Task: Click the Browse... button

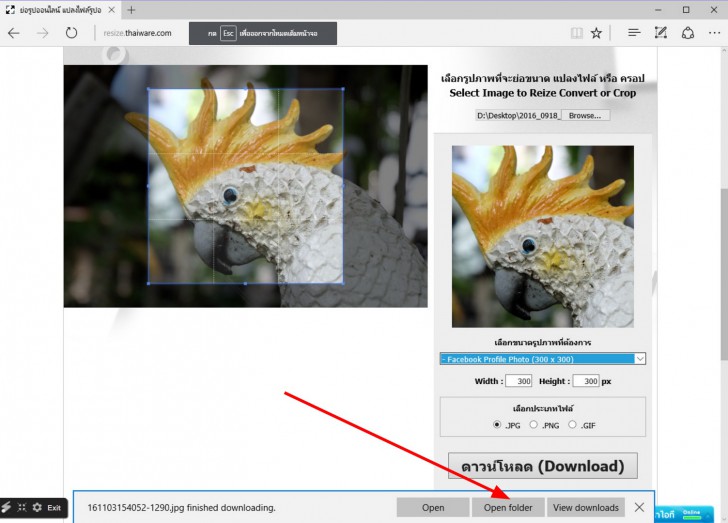Action: tap(585, 115)
